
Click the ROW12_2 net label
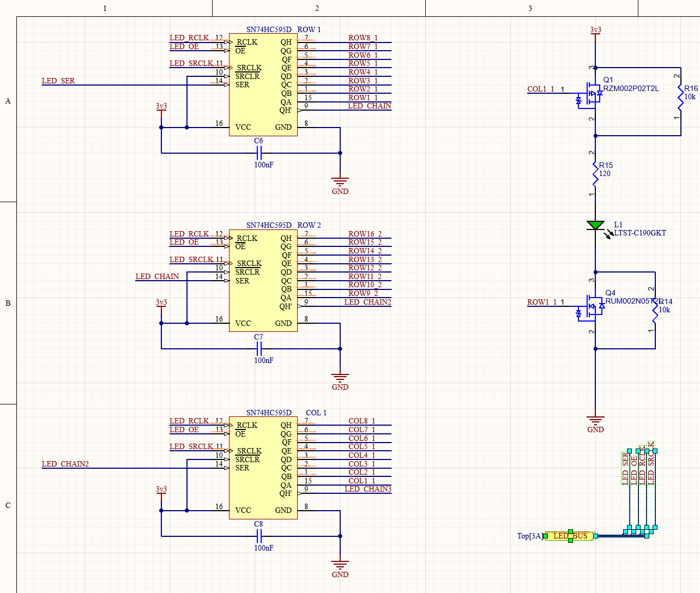[x=365, y=268]
